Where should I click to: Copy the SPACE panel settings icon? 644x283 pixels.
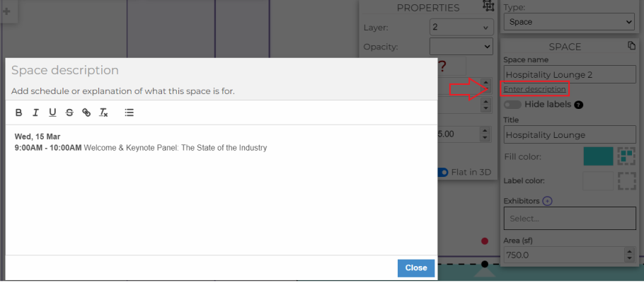click(632, 46)
